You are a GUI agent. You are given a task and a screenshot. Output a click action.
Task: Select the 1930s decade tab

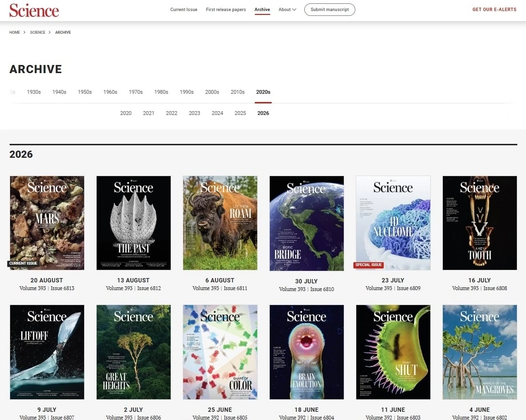[34, 92]
